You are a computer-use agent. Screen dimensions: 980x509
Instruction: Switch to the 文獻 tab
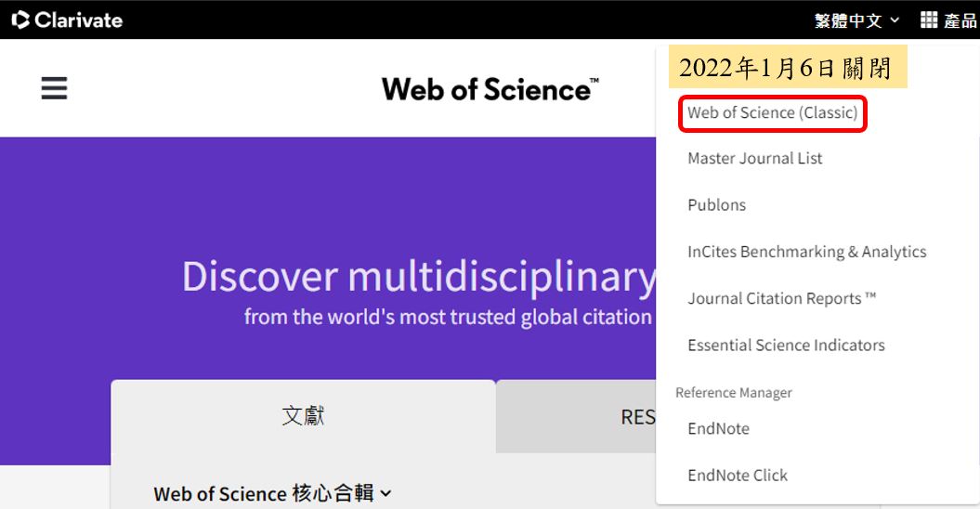click(303, 416)
